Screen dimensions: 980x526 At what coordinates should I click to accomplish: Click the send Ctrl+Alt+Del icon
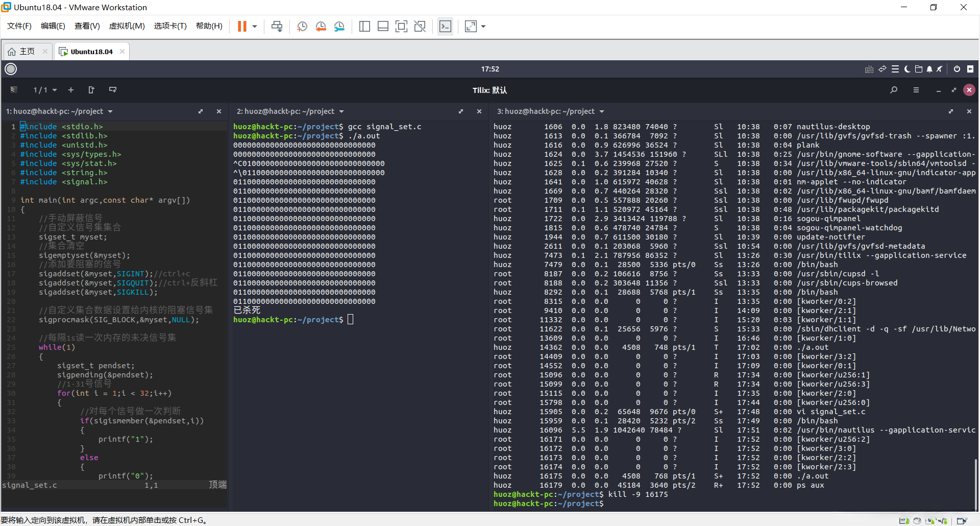[277, 26]
